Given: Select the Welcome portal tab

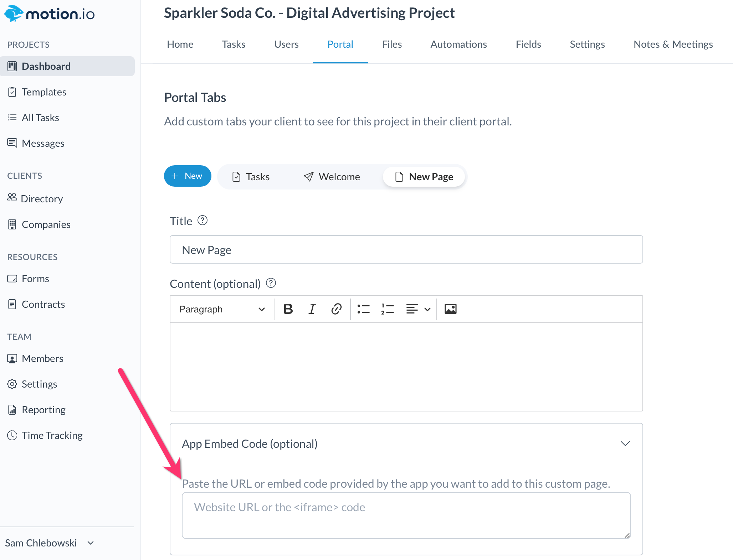Looking at the screenshot, I should pos(332,177).
